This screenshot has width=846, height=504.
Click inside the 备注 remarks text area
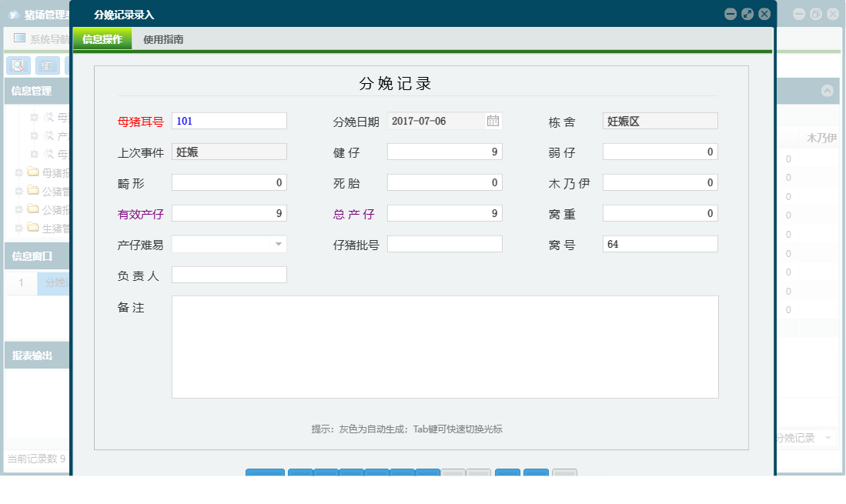(445, 346)
